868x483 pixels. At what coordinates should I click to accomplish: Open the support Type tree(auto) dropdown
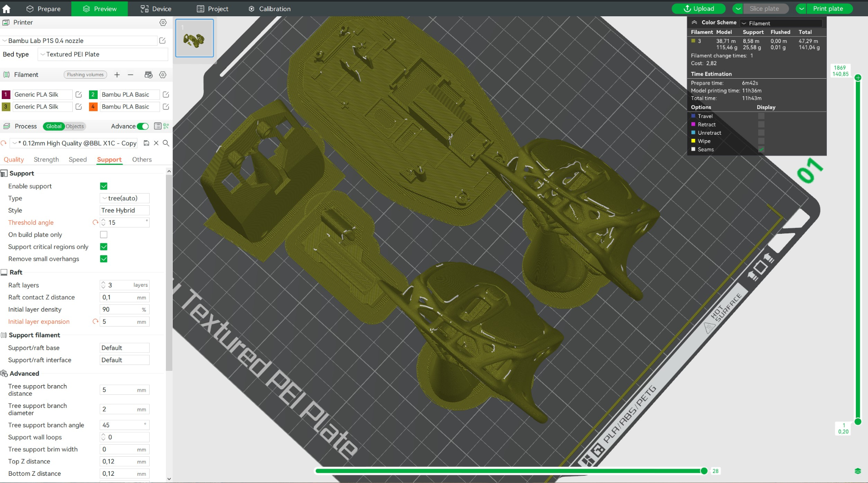(x=124, y=198)
